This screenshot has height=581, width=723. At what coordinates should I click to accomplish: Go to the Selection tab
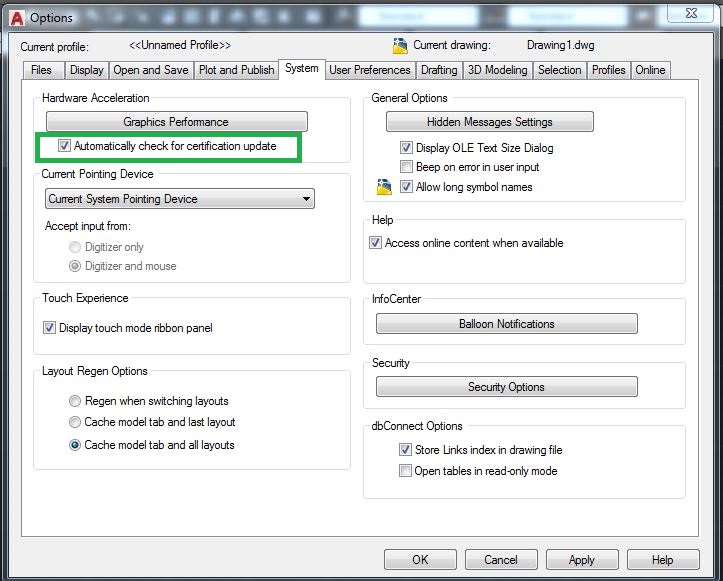tap(560, 70)
